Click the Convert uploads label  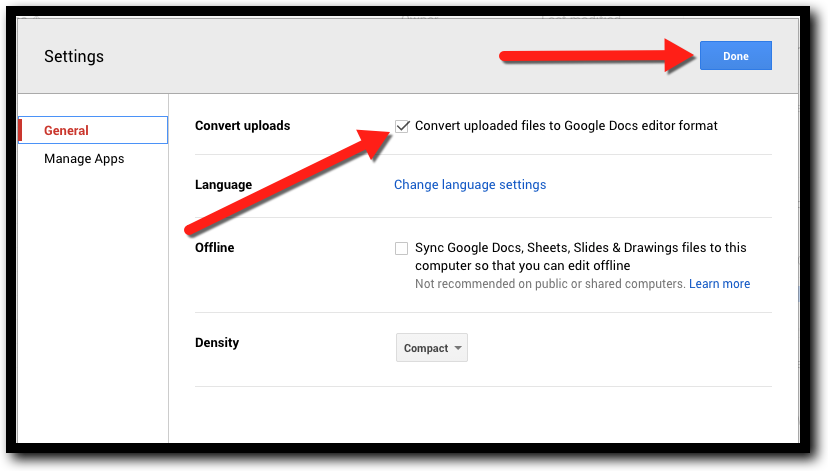click(x=242, y=126)
